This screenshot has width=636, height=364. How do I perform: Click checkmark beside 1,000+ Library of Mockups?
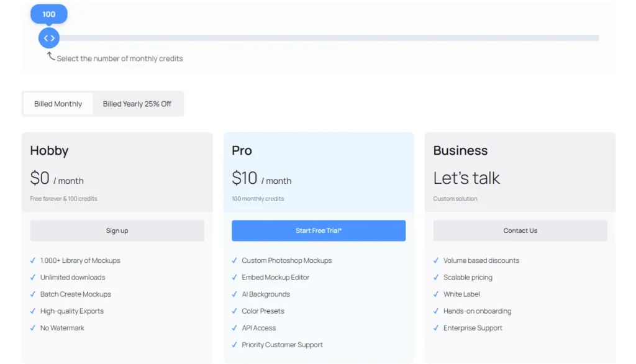(33, 260)
